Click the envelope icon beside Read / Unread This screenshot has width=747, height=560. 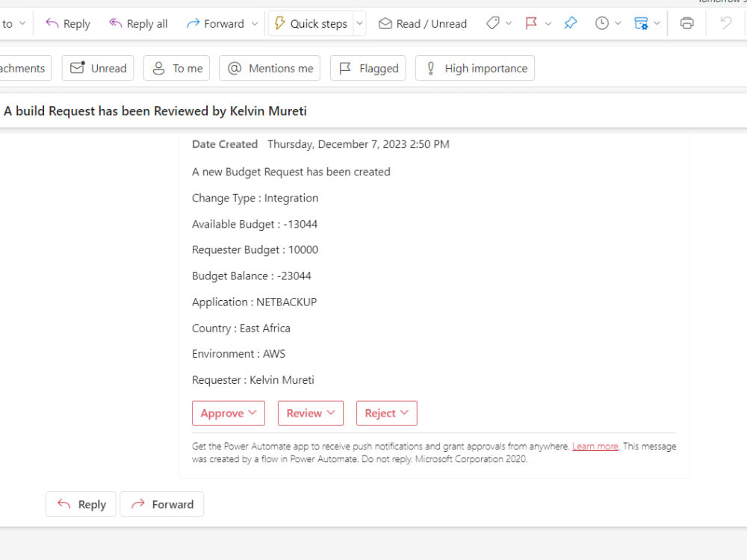pos(385,23)
